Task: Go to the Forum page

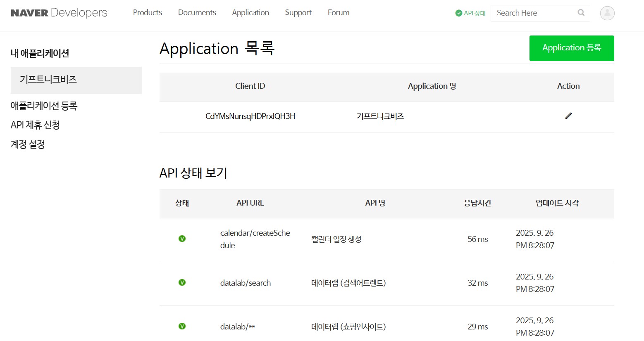Action: [x=338, y=13]
